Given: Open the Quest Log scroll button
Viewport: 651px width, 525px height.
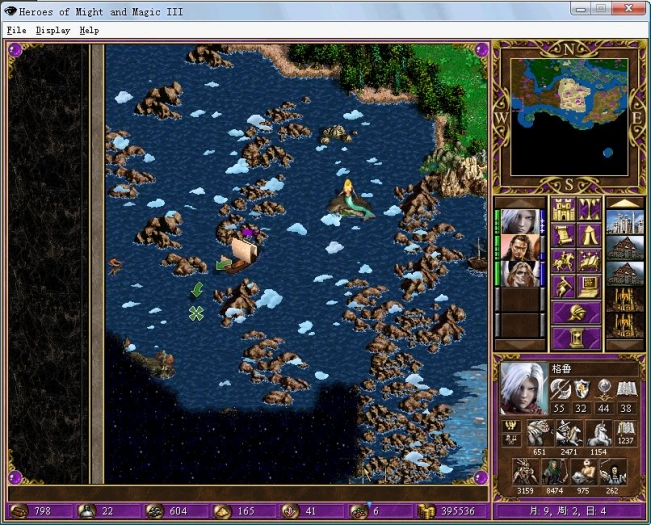Looking at the screenshot, I should pyautogui.click(x=563, y=235).
